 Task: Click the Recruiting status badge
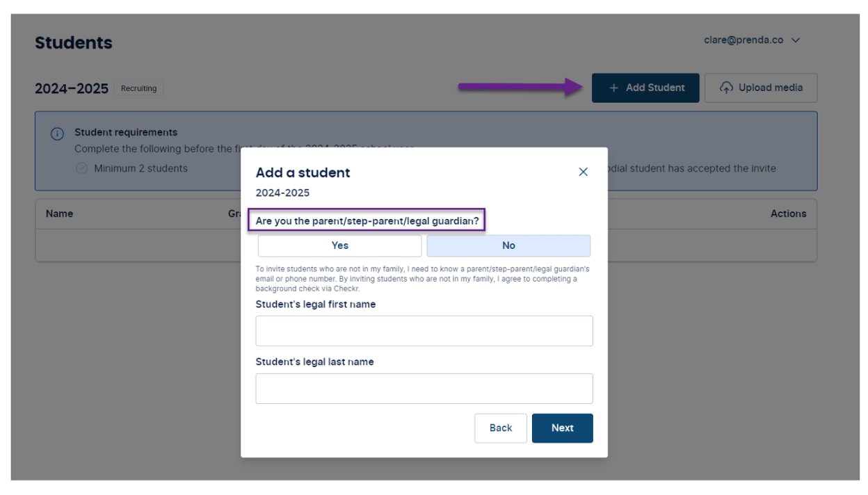[x=138, y=88]
